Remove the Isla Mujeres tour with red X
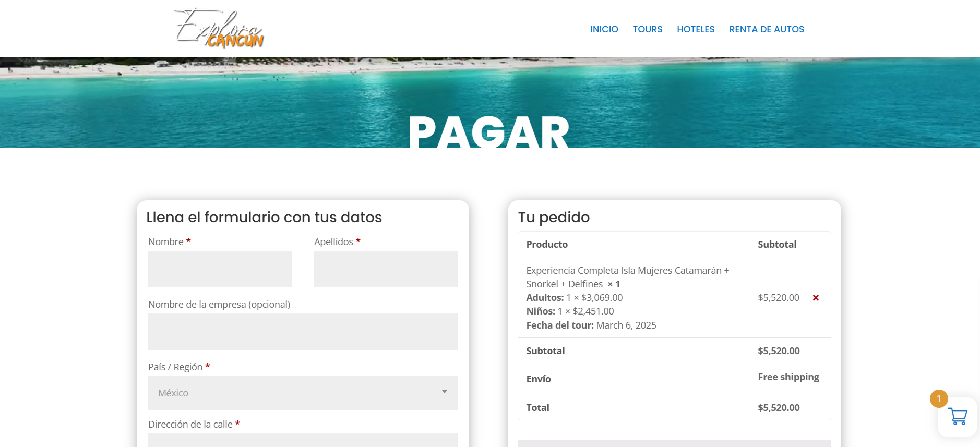The width and height of the screenshot is (980, 447). pyautogui.click(x=816, y=298)
